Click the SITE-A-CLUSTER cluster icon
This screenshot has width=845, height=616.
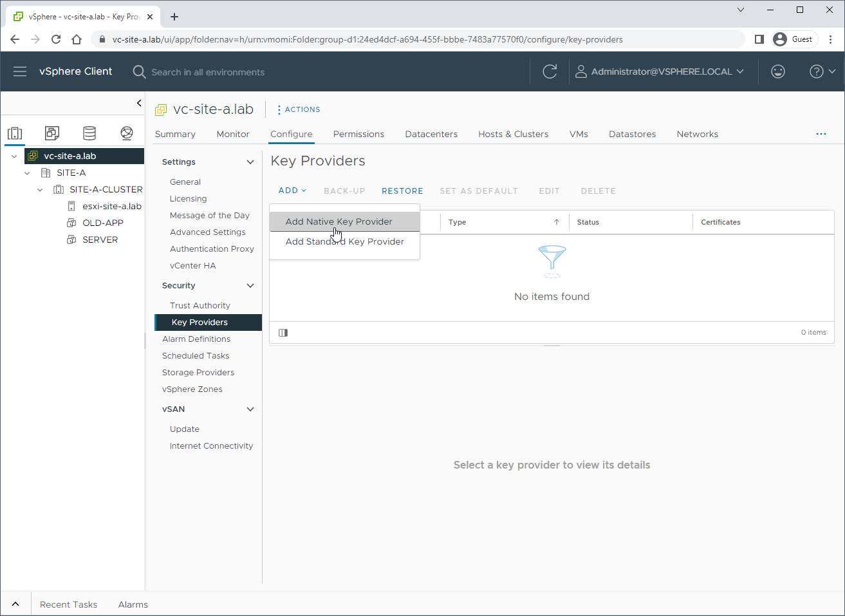[59, 189]
